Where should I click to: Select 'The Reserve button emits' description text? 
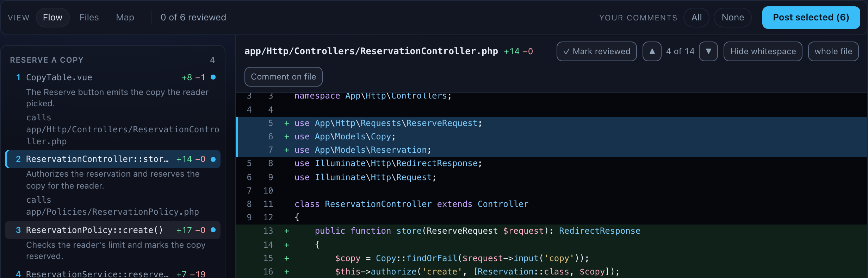(117, 98)
